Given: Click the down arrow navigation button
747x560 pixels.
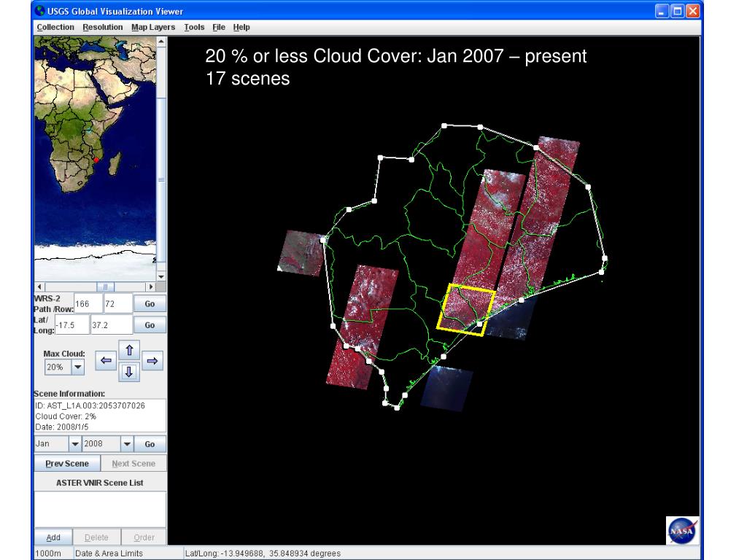Looking at the screenshot, I should [x=128, y=372].
